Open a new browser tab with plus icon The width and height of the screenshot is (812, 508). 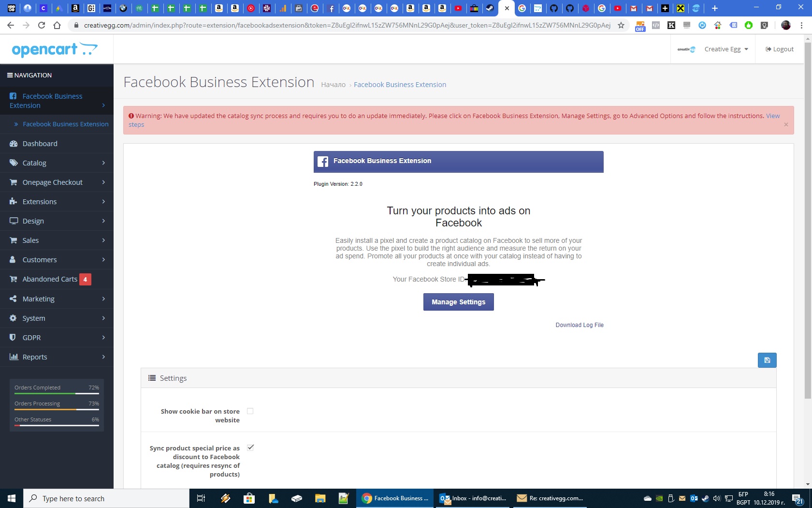pos(714,8)
